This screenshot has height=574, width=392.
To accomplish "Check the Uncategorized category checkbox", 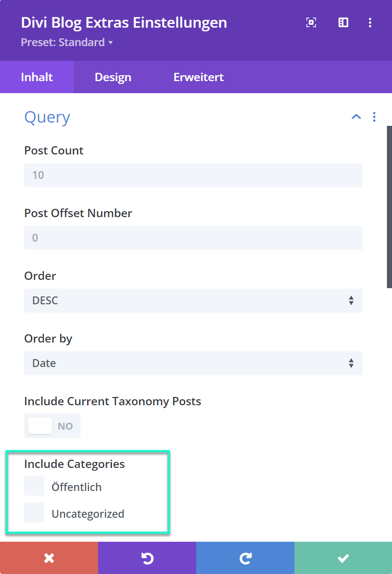I will point(34,513).
